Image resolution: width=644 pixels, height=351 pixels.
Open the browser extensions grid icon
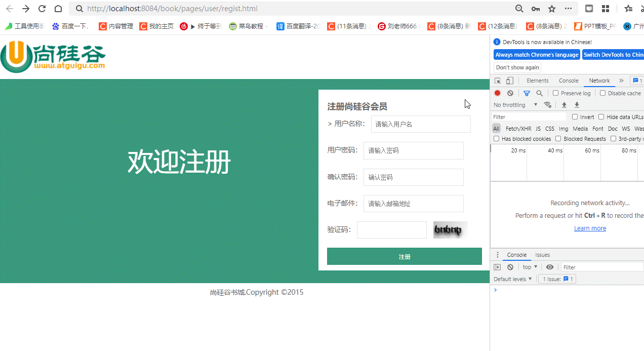(x=606, y=9)
